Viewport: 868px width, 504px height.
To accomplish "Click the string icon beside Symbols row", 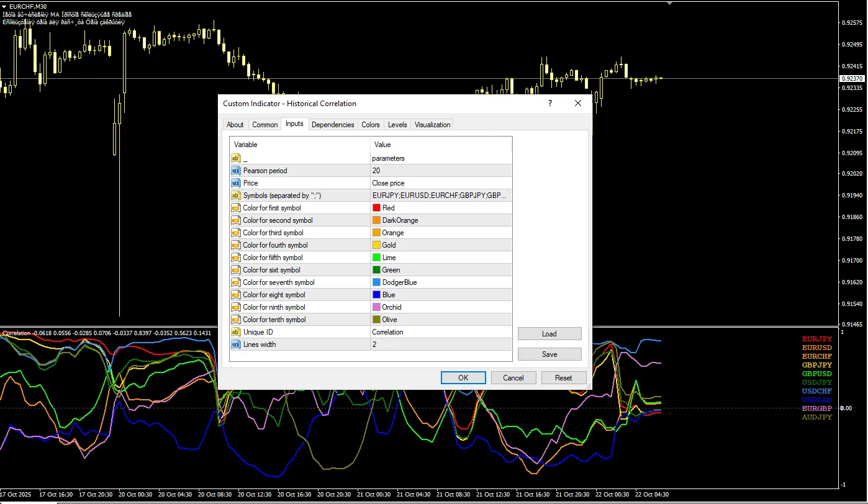I will pyautogui.click(x=235, y=196).
